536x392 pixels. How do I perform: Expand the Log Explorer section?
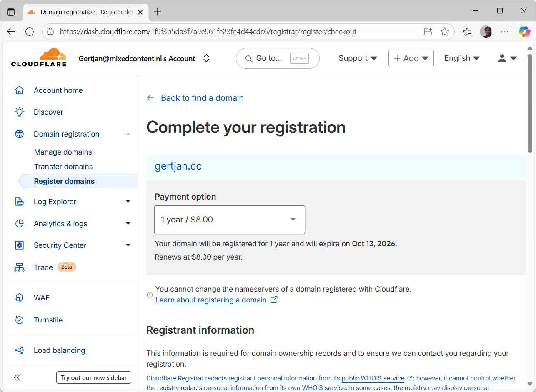pos(128,202)
